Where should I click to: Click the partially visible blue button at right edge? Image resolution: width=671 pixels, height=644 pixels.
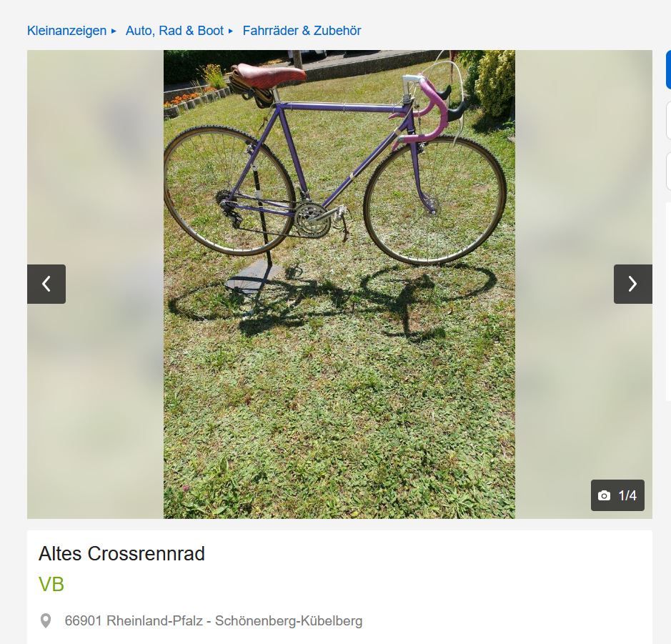click(668, 69)
